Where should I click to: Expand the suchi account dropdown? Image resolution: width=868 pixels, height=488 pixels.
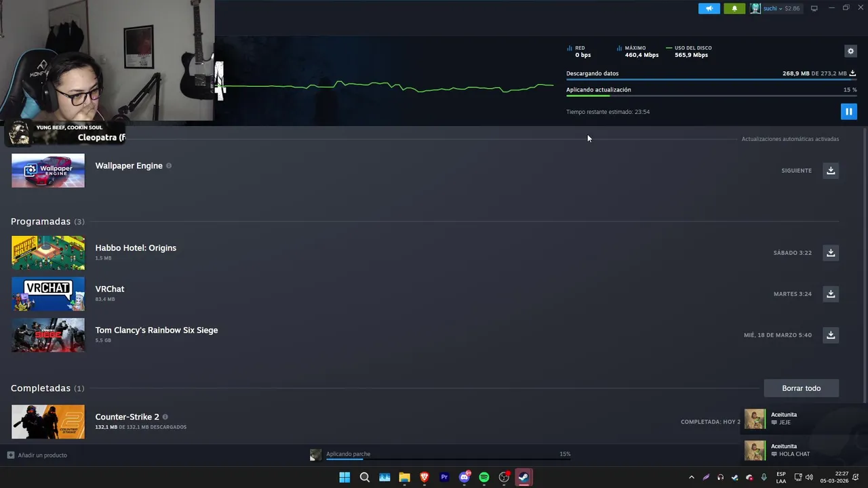point(781,8)
